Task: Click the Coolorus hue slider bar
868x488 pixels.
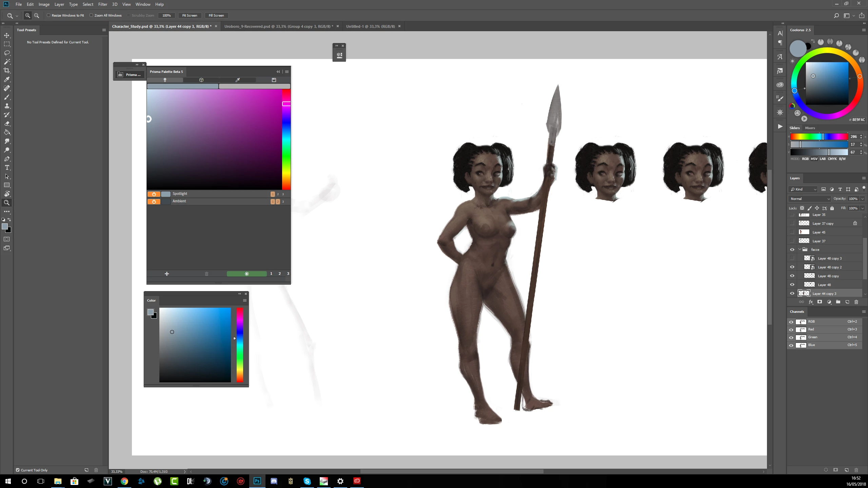Action: (819, 137)
